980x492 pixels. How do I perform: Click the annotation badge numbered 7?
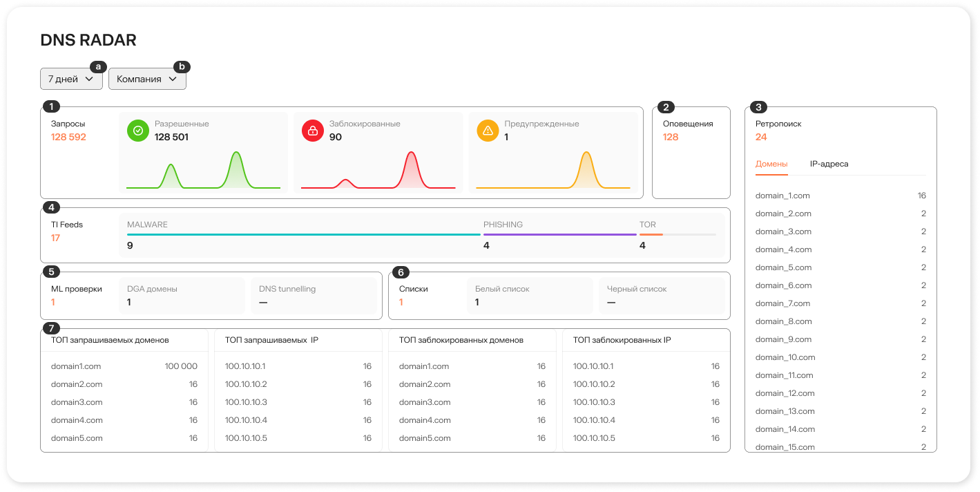pos(51,328)
